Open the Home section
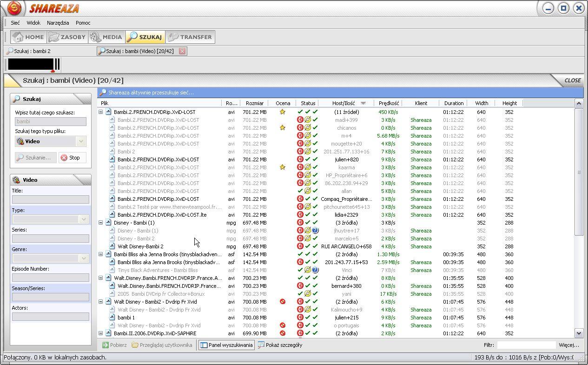The height and width of the screenshot is (365, 588). pos(28,37)
